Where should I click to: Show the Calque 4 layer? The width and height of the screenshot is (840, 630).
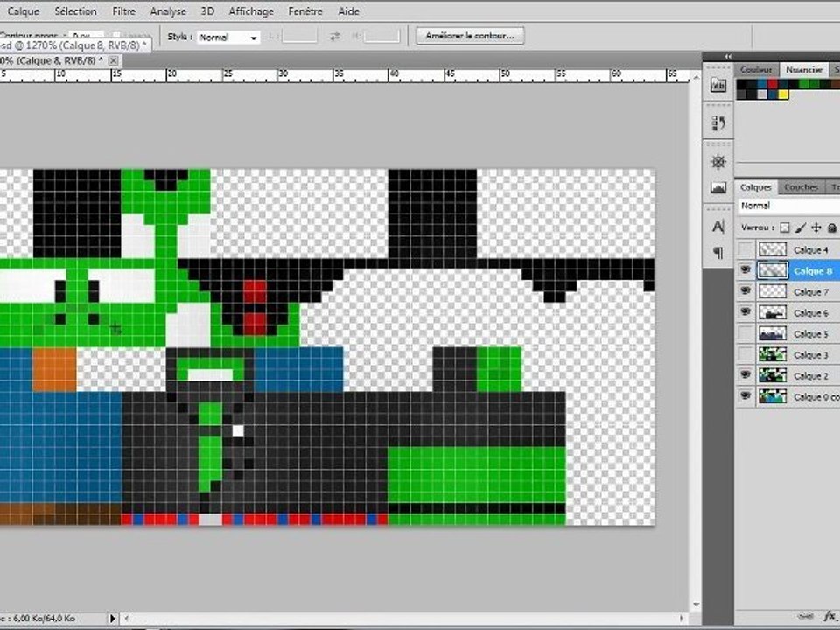click(x=745, y=249)
